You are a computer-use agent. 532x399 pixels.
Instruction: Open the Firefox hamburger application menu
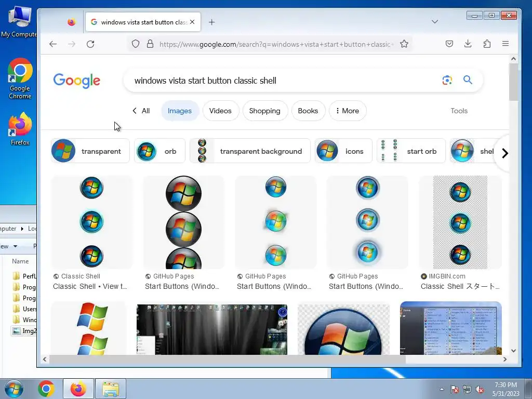[505, 44]
